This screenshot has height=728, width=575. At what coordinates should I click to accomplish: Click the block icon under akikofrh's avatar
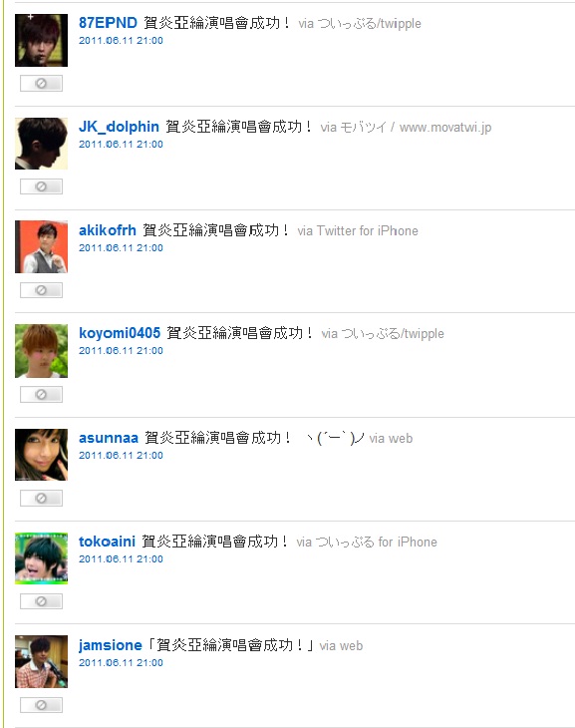click(41, 290)
